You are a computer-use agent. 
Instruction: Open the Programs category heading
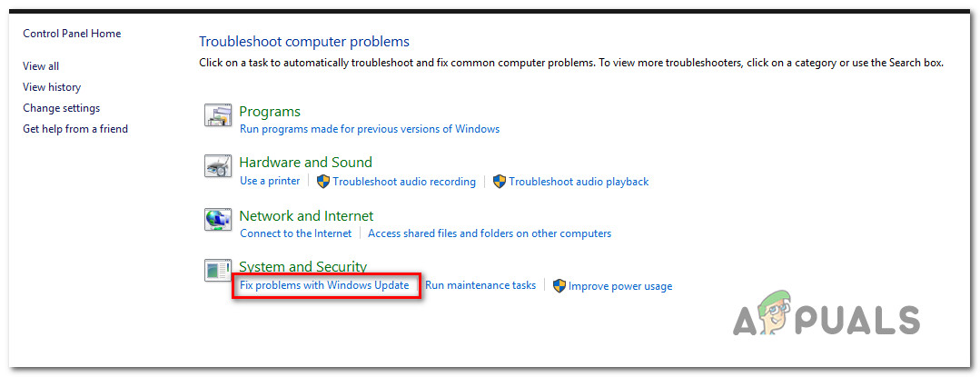point(270,112)
